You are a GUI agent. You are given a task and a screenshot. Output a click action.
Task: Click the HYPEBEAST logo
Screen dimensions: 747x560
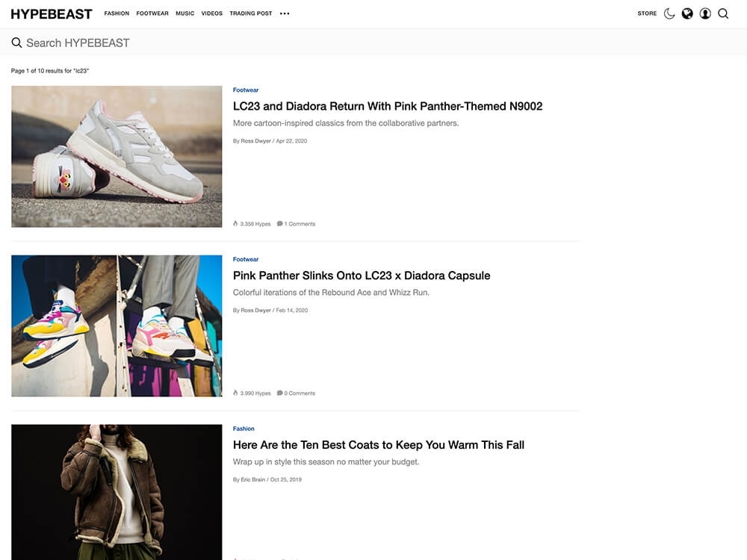[x=52, y=13]
